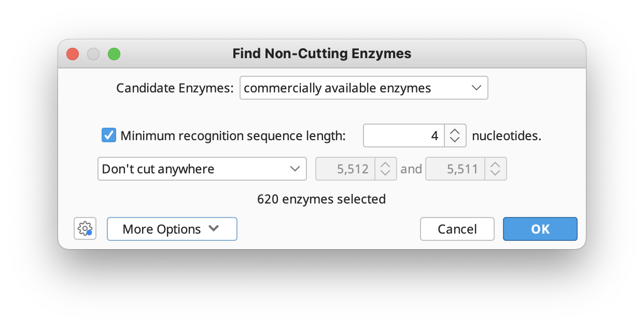The width and height of the screenshot is (644, 326).
Task: Click the 5,511 position field
Action: (x=454, y=169)
